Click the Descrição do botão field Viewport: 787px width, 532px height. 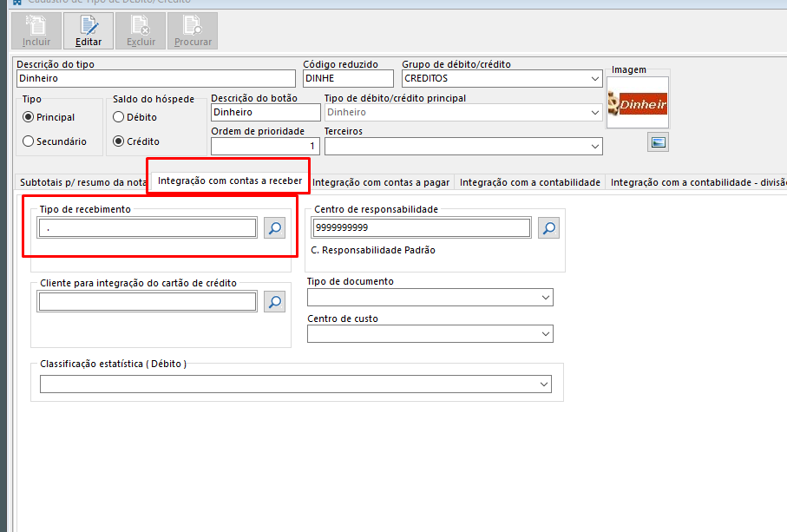click(266, 113)
